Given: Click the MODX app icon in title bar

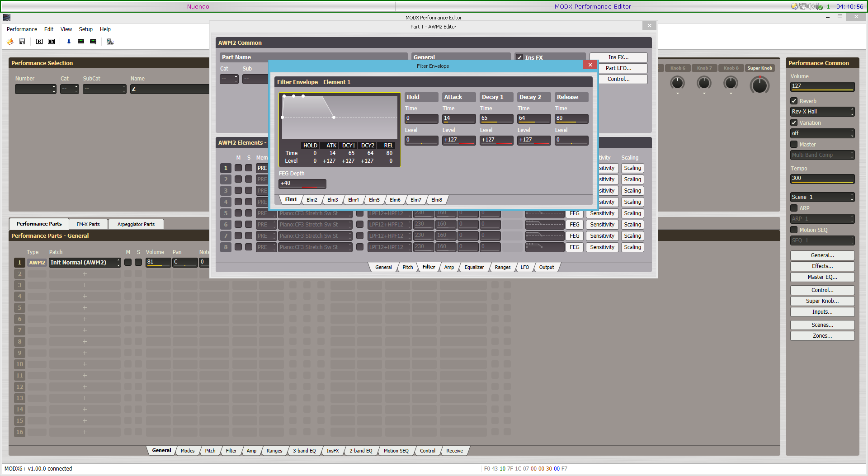Looking at the screenshot, I should (x=7, y=18).
